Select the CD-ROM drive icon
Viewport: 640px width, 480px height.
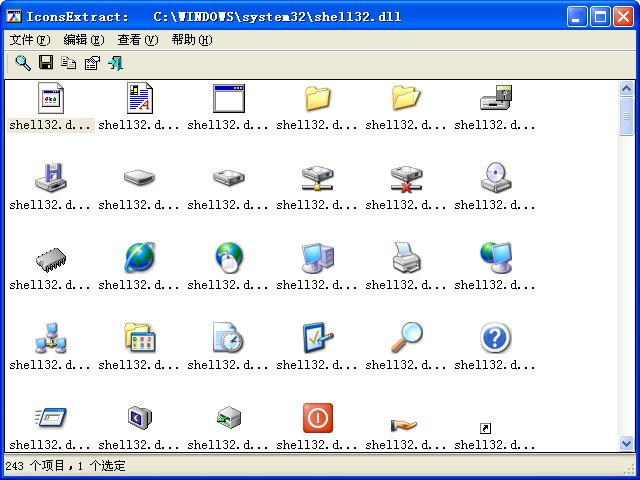[496, 178]
